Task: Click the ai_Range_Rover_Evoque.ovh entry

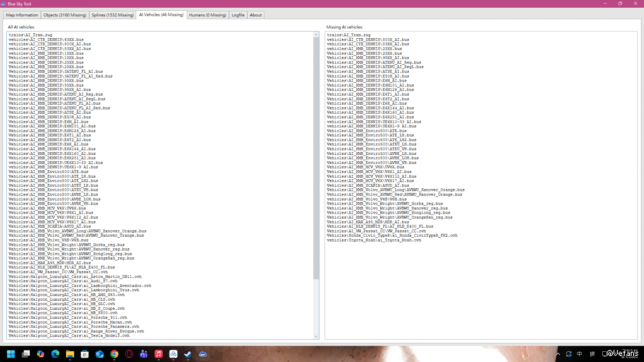Action: pos(76,331)
